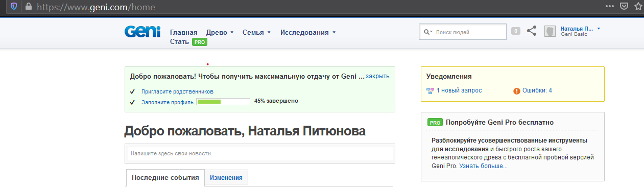Click the error warning icon near Ошибки
The height and width of the screenshot is (187, 644).
pyautogui.click(x=517, y=91)
